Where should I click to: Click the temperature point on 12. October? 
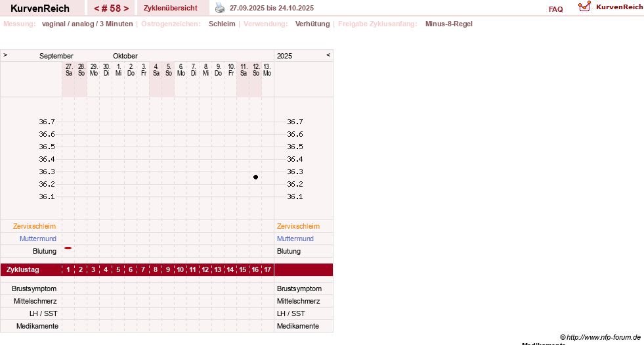coord(255,177)
